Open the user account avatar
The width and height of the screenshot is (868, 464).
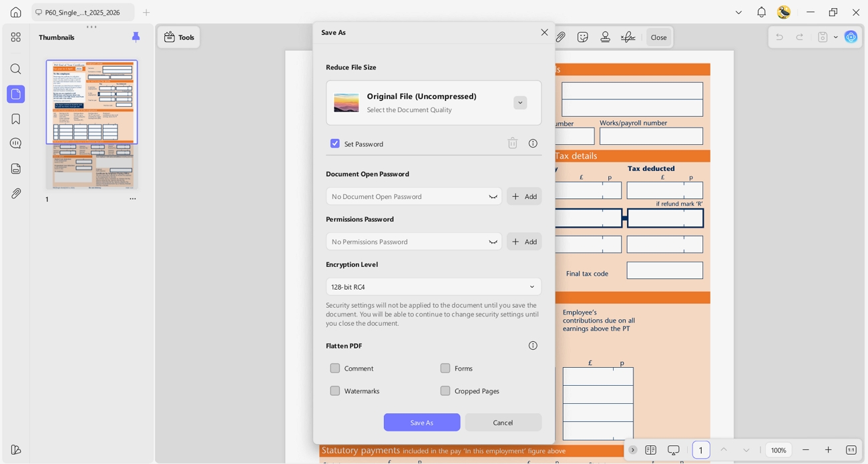click(784, 12)
